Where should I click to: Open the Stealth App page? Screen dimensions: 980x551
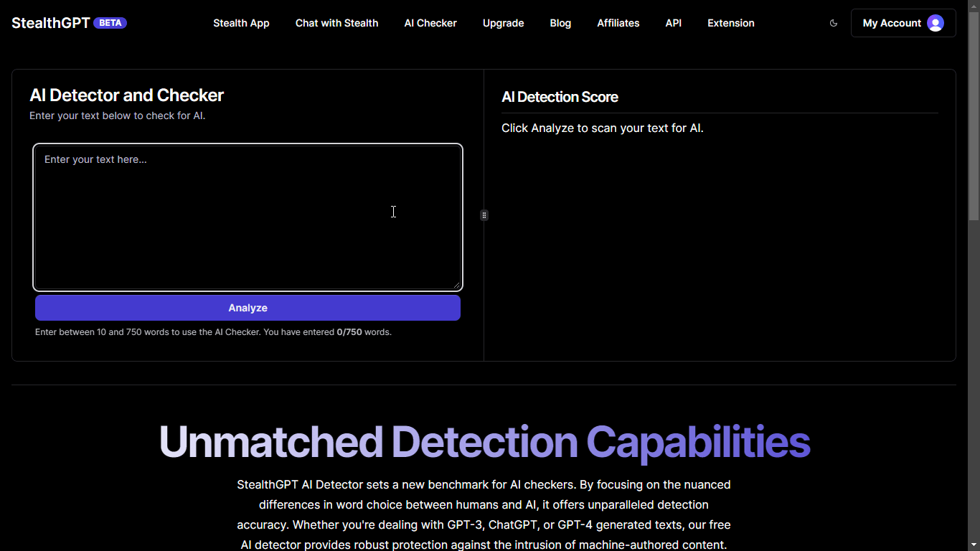(241, 23)
